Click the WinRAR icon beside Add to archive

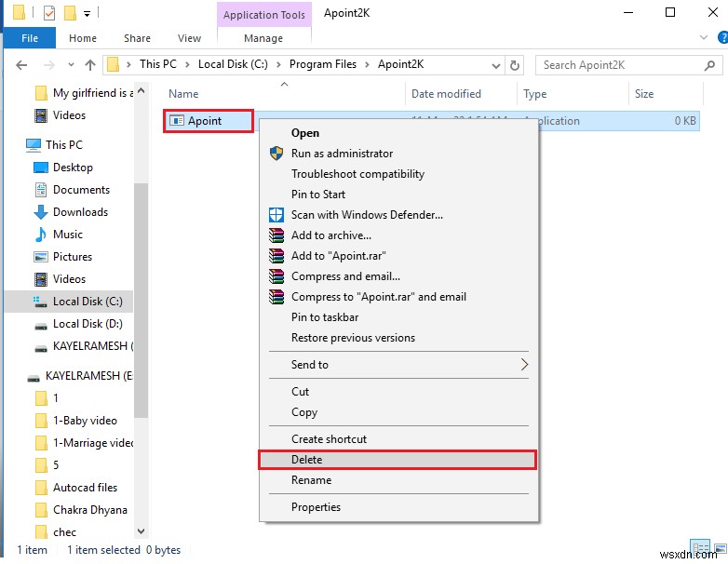[x=276, y=235]
